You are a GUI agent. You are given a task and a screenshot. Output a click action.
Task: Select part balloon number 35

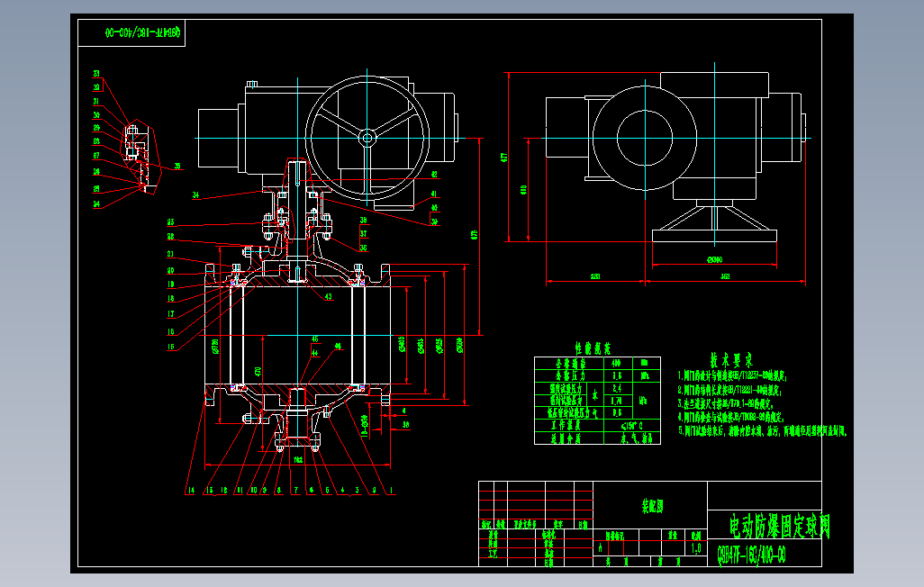point(177,167)
